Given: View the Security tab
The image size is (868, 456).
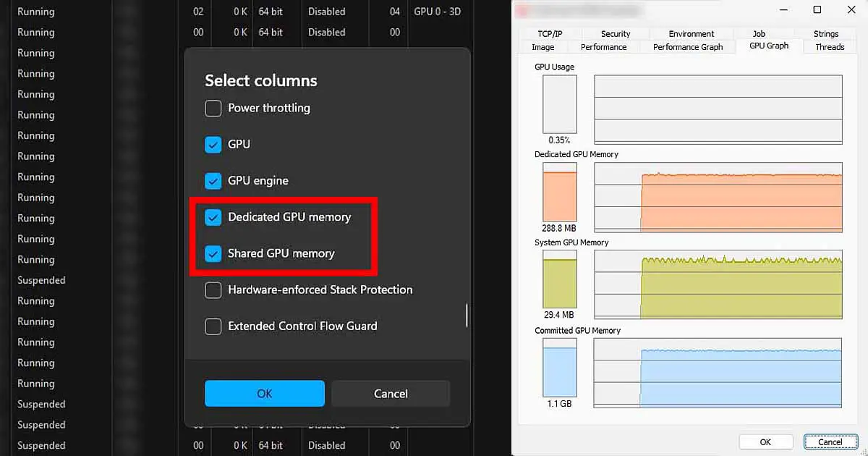Looking at the screenshot, I should click(x=614, y=33).
